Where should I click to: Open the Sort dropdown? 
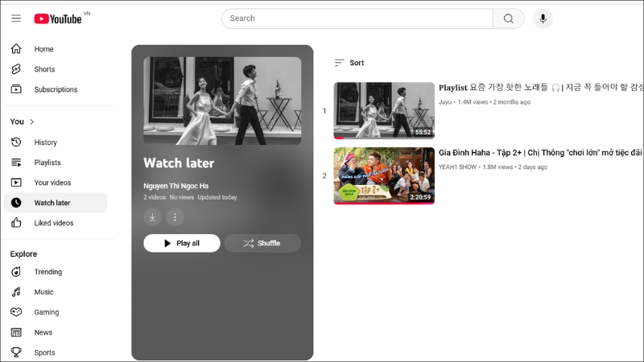(349, 63)
